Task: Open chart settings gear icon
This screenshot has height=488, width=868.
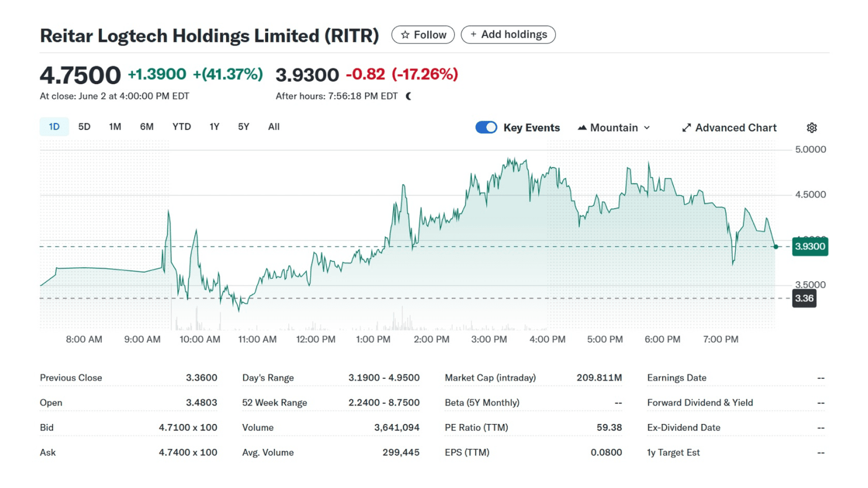Action: (x=812, y=128)
